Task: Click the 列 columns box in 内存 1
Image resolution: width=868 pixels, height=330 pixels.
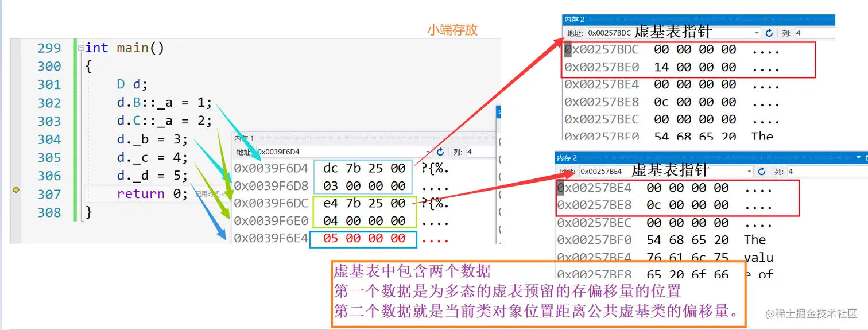Action: pos(480,152)
